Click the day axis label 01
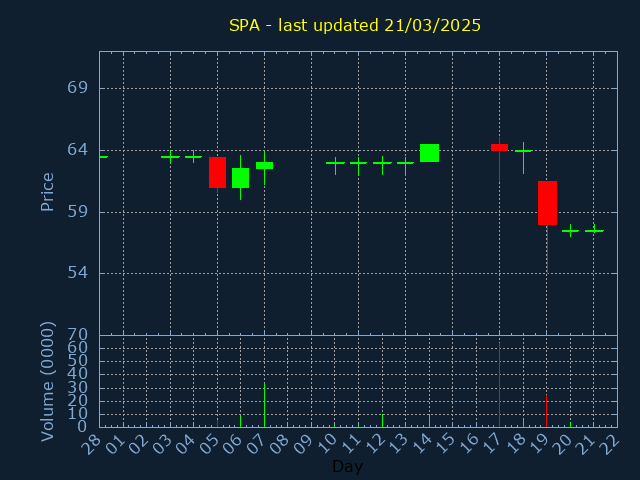640x480 pixels. (116, 444)
